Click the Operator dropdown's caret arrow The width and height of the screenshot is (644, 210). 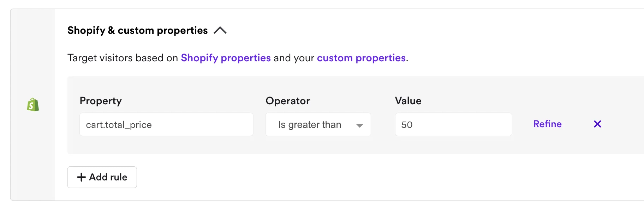pos(359,125)
